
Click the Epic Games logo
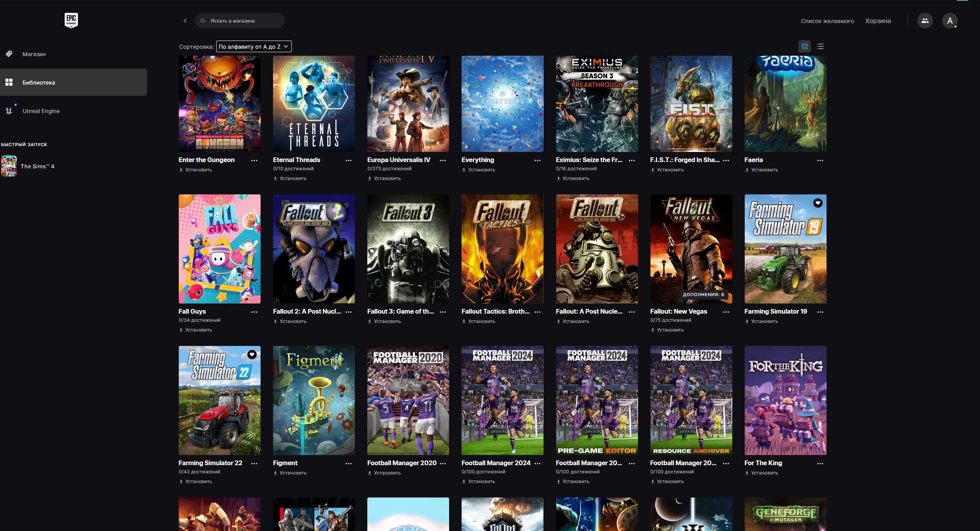(x=71, y=20)
